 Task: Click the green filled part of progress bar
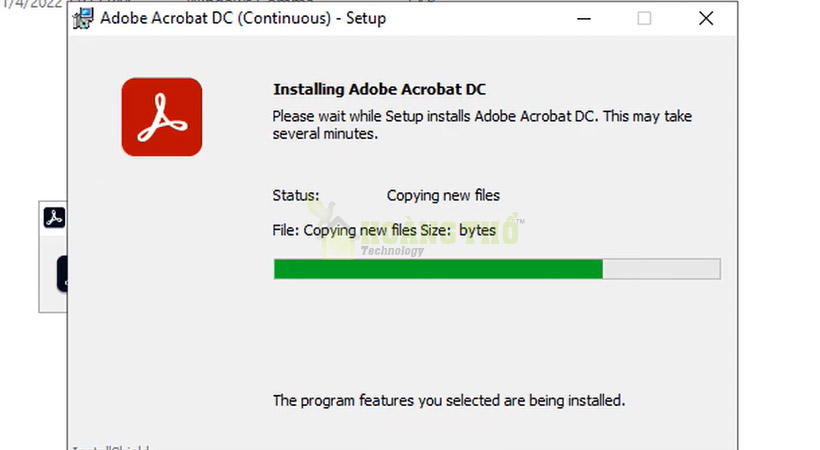[x=438, y=269]
